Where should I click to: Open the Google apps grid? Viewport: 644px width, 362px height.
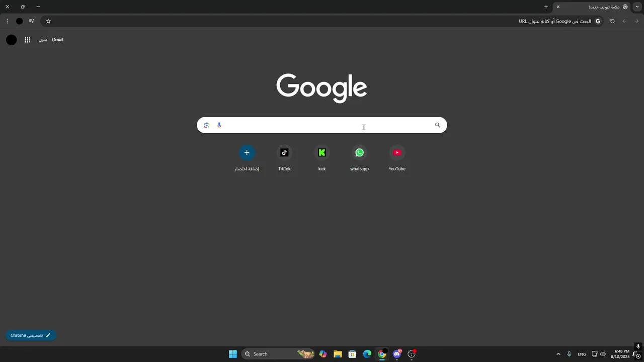click(x=28, y=40)
